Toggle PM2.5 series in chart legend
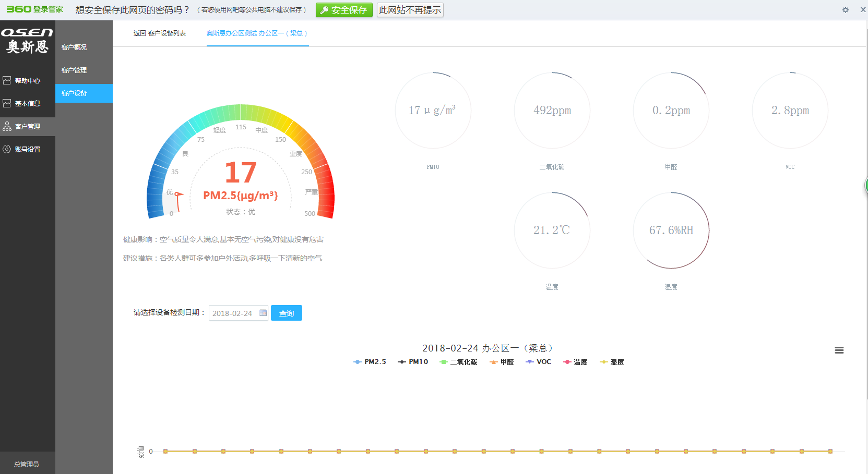 point(370,362)
